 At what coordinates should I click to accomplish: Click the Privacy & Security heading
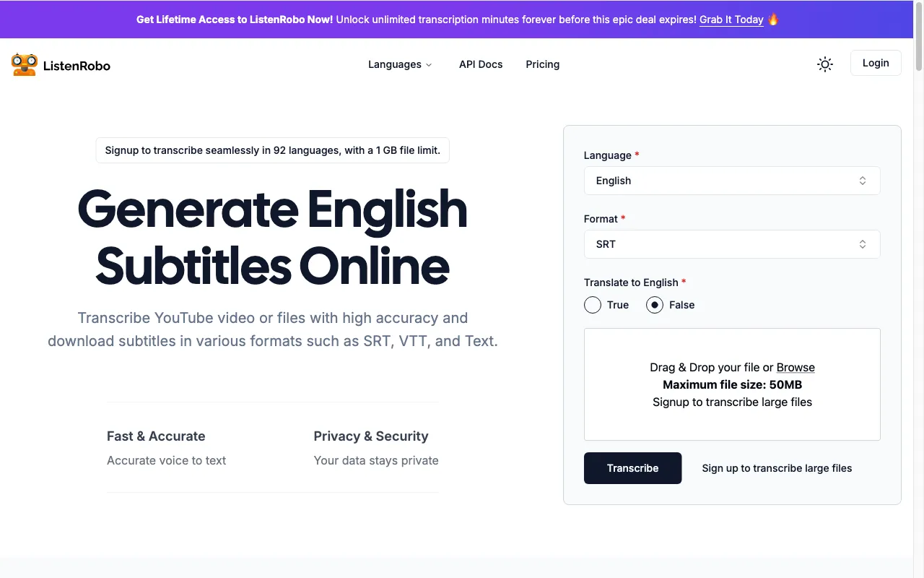[x=371, y=436]
